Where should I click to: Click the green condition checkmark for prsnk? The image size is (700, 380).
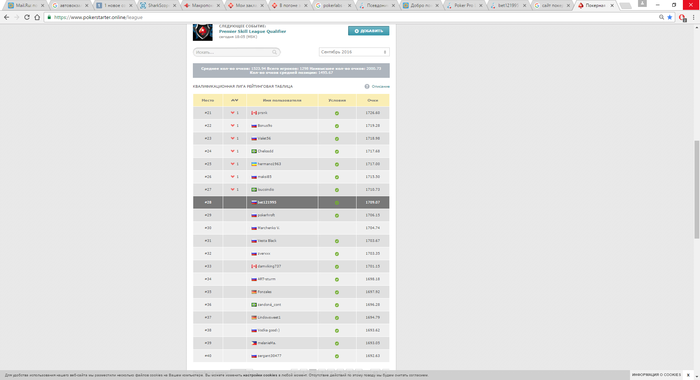337,113
